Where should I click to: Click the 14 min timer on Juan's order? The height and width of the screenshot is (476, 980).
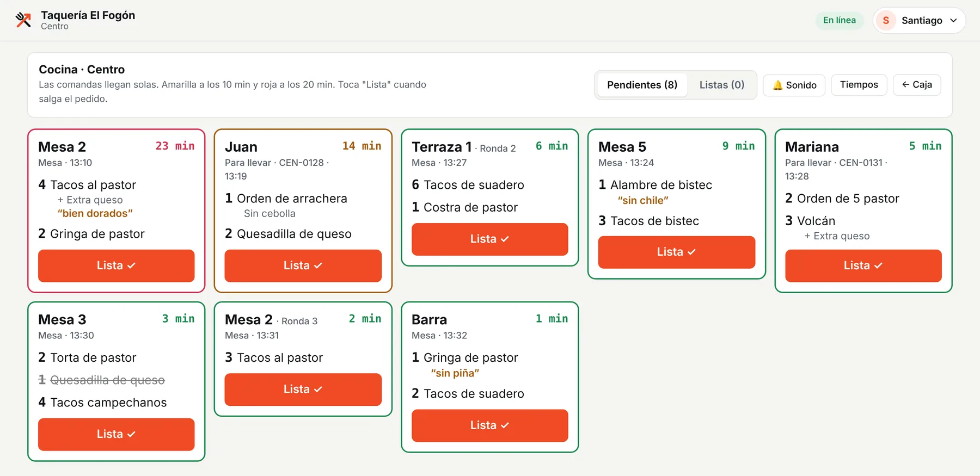[362, 146]
